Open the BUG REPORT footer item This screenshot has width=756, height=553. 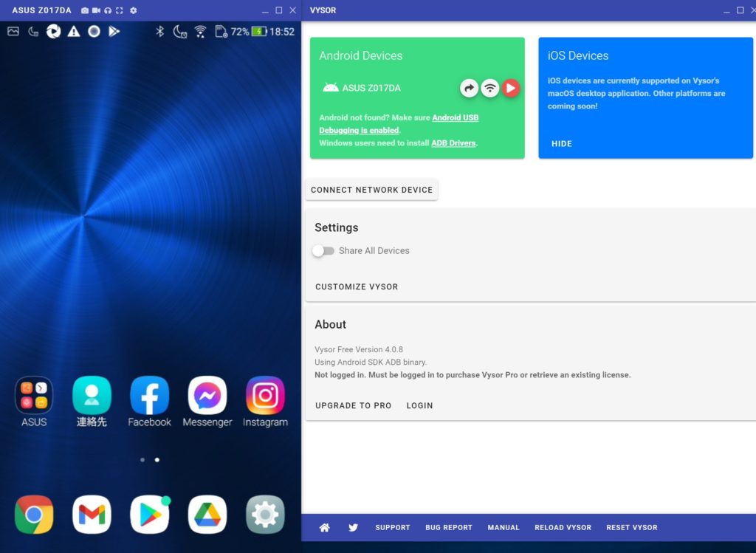tap(449, 527)
